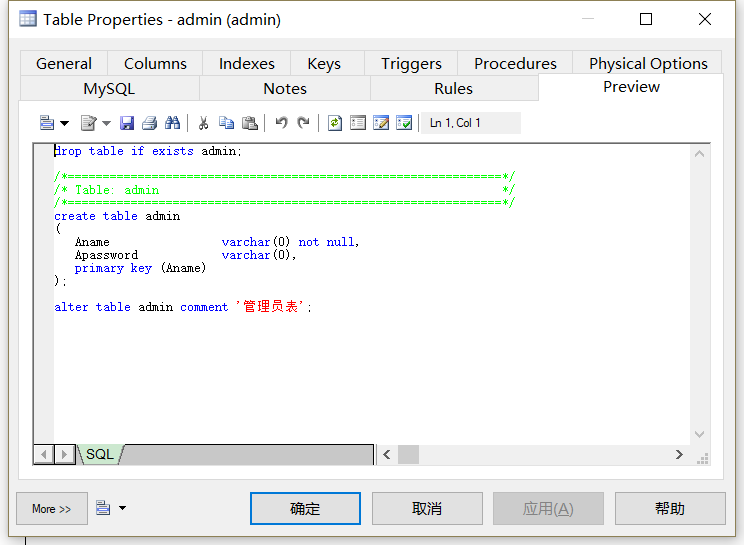Click the Edit With toolbar icon
The height and width of the screenshot is (545, 744).
pos(88,123)
